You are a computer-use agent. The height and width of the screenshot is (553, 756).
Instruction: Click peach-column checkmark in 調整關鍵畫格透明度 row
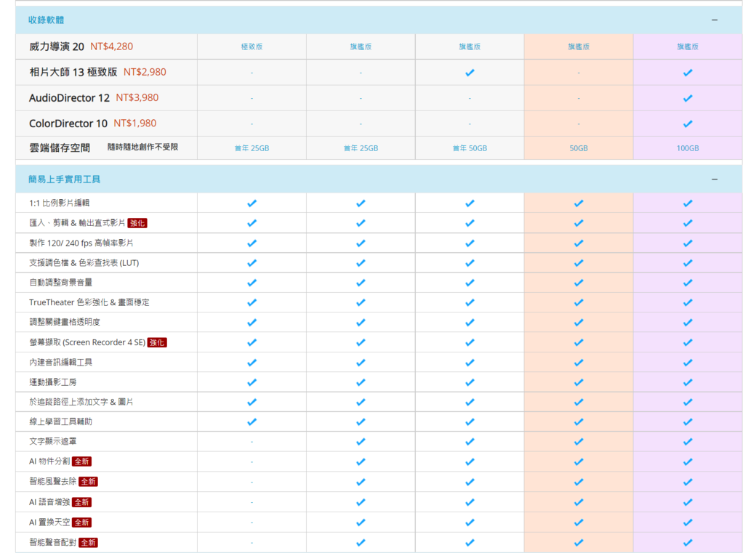tap(579, 323)
